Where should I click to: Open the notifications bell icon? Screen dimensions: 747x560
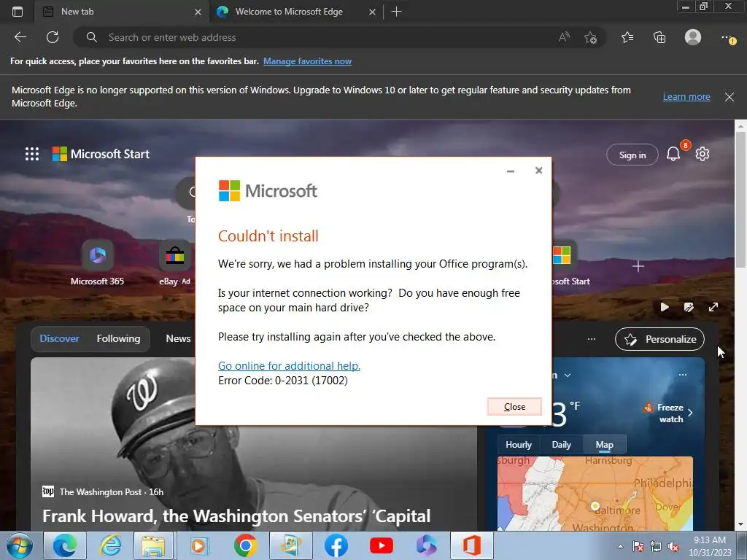pyautogui.click(x=673, y=154)
